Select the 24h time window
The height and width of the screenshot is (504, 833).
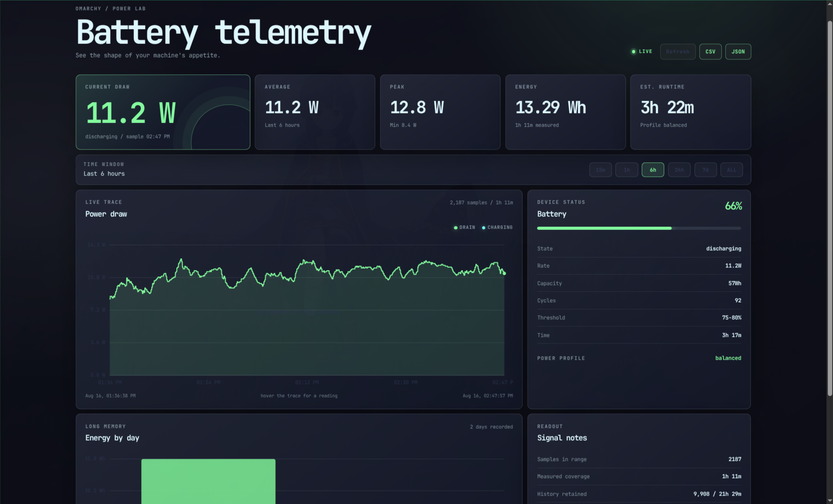tap(679, 170)
